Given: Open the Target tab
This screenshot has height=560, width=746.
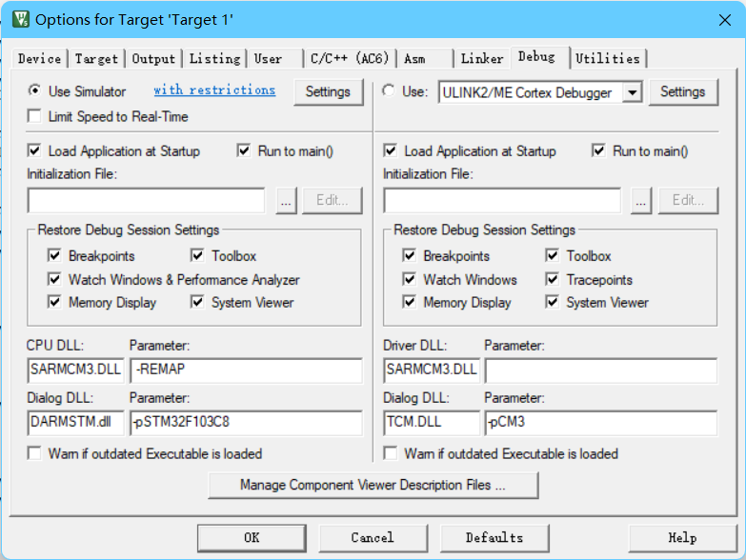Looking at the screenshot, I should tap(96, 59).
